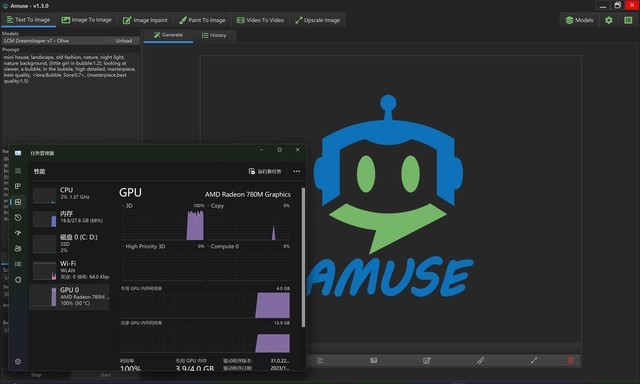Open the Users icon in the Task Manager sidebar
Image resolution: width=640 pixels, height=384 pixels.
pyautogui.click(x=18, y=249)
